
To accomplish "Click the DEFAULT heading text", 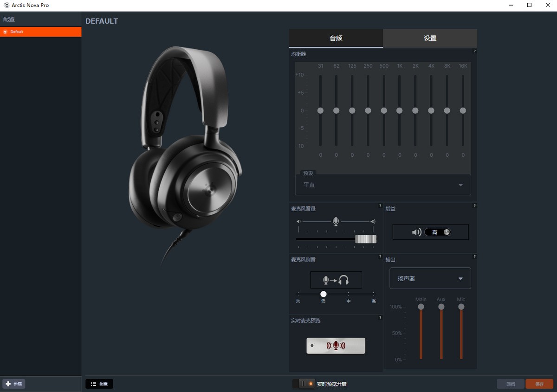I will [102, 21].
